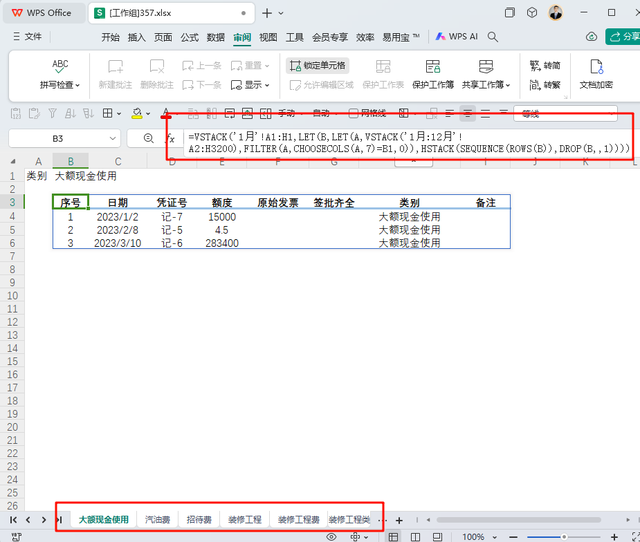Zoom in with plus button in status bar
The image size is (640, 542).
pos(614,537)
